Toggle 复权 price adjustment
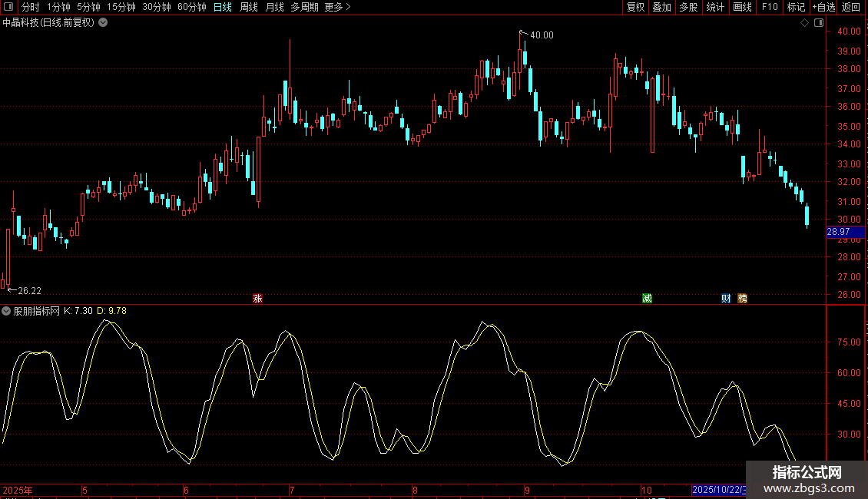 [x=635, y=7]
